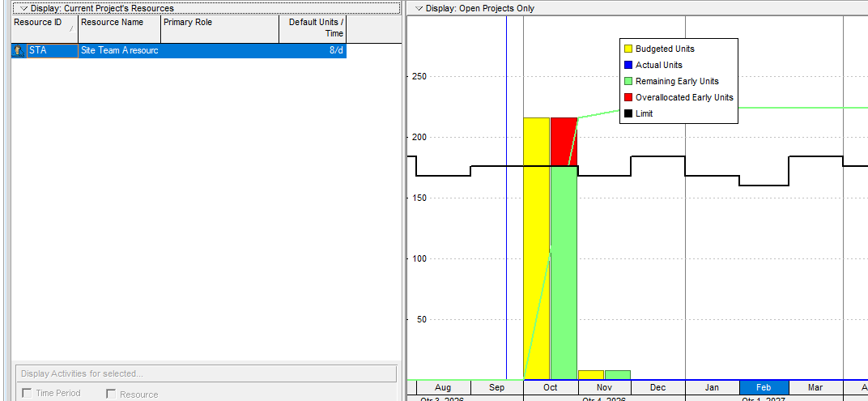This screenshot has height=401, width=868.
Task: Select the STA resource ID cell
Action: [x=52, y=51]
